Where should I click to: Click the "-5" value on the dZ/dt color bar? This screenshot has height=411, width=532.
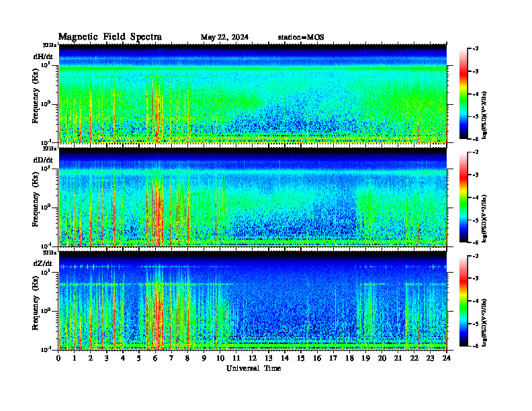point(476,324)
